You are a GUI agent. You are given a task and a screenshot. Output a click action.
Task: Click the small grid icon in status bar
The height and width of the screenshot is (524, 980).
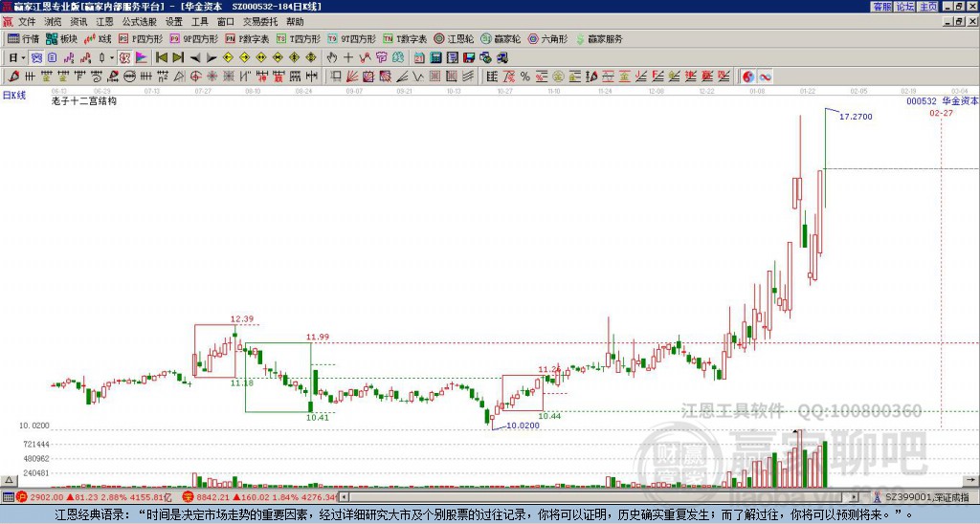coord(8,497)
